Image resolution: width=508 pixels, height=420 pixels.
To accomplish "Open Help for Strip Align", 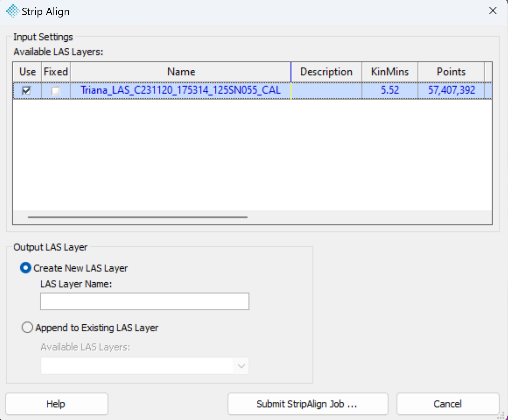I will (56, 404).
